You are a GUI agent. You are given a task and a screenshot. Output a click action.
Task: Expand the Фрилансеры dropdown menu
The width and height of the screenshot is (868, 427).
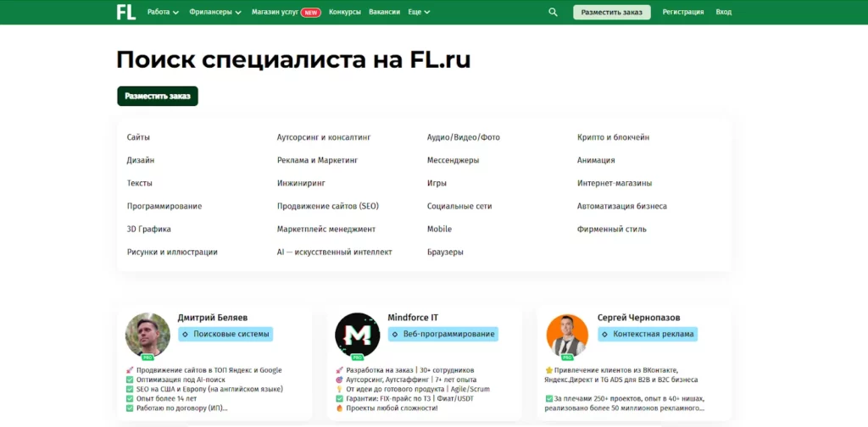pos(215,12)
